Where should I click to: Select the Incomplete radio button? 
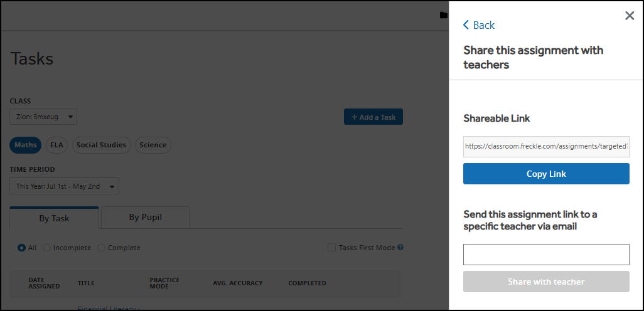coord(47,248)
